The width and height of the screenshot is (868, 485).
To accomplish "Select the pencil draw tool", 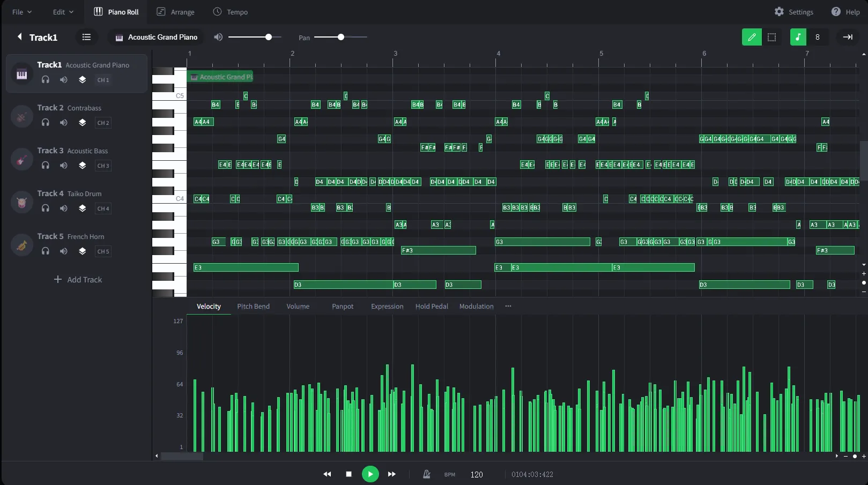I will 752,37.
